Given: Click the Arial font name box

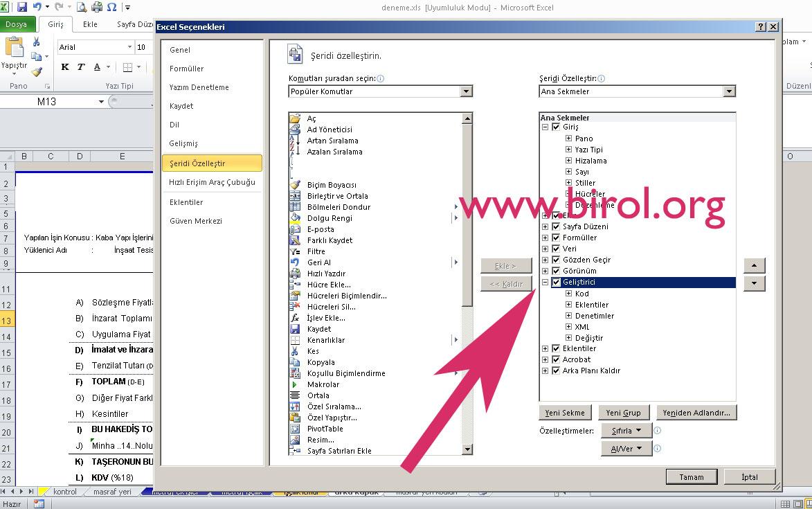Looking at the screenshot, I should pyautogui.click(x=96, y=47).
